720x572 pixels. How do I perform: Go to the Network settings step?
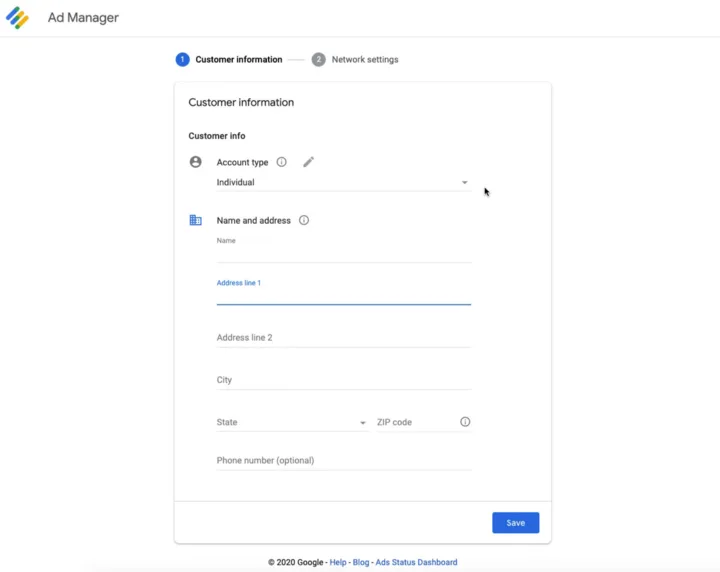pyautogui.click(x=355, y=60)
